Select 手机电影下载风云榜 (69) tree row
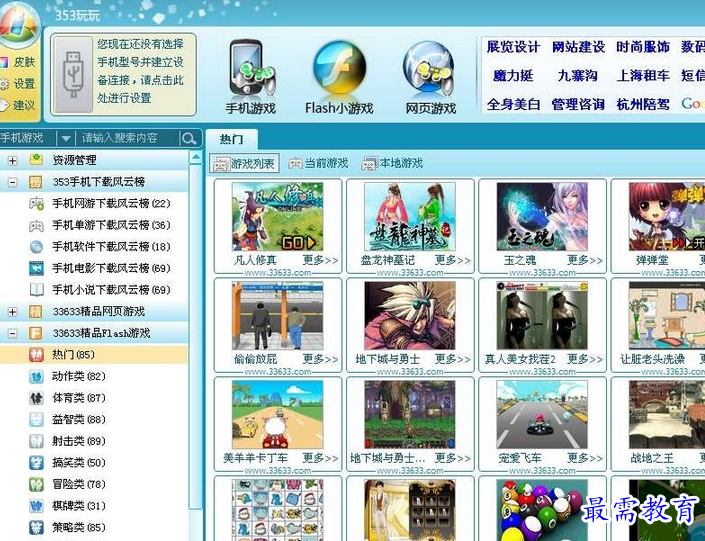Viewport: 705px width, 541px height. click(94, 268)
